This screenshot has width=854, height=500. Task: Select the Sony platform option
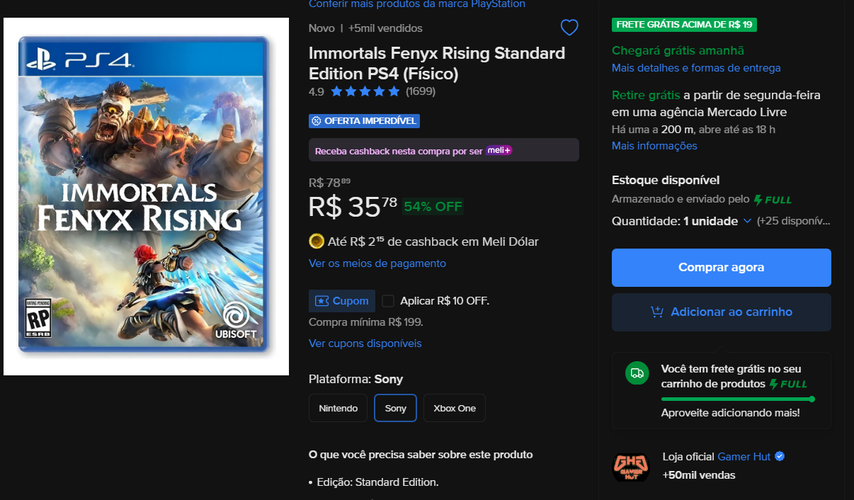click(x=395, y=408)
